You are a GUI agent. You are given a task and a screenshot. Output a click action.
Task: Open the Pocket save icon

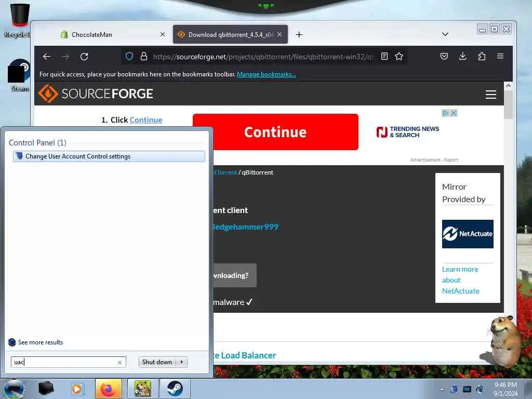444,56
